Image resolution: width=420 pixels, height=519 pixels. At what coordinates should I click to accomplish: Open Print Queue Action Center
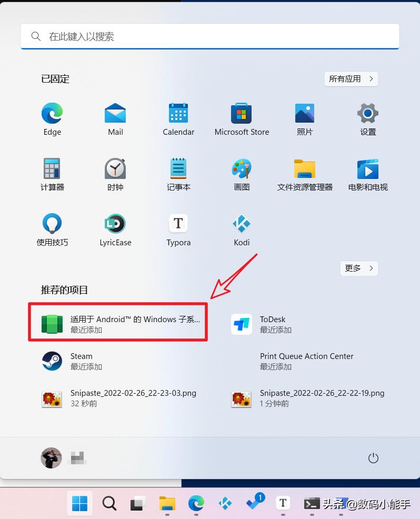(x=306, y=361)
